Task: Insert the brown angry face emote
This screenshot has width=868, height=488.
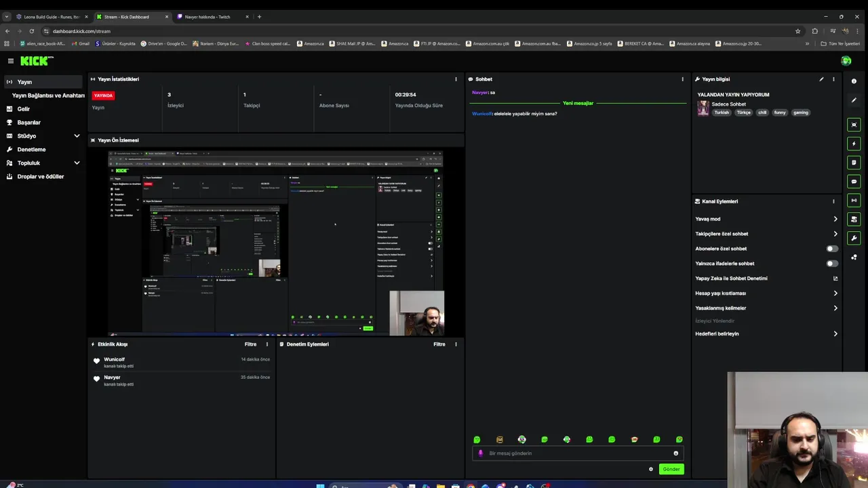Action: [x=500, y=440]
